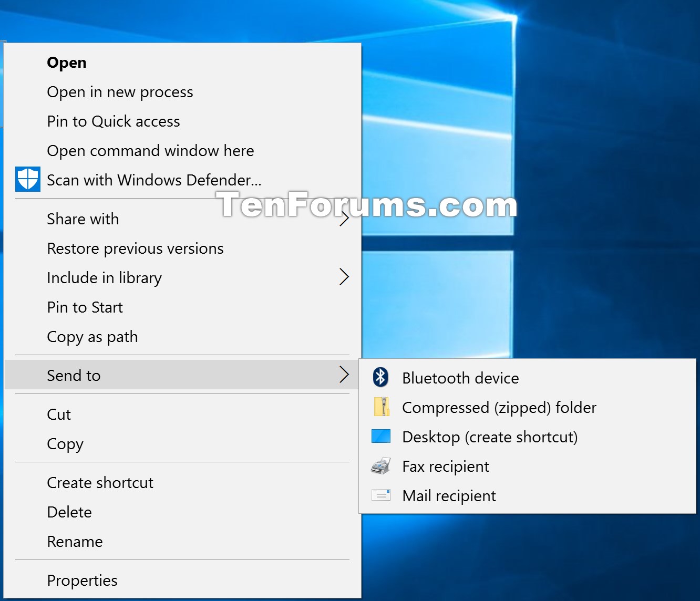Select Restore previous versions
This screenshot has height=601, width=700.
pyautogui.click(x=135, y=248)
